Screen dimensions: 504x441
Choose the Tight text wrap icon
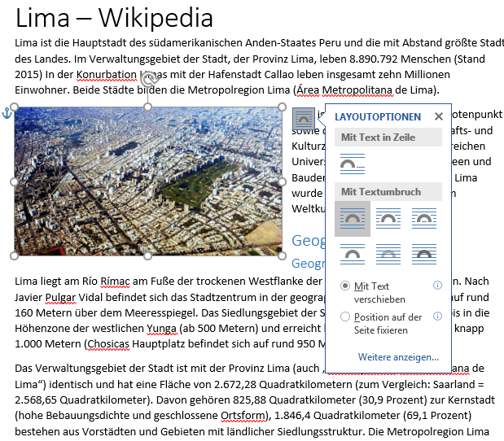coord(388,219)
